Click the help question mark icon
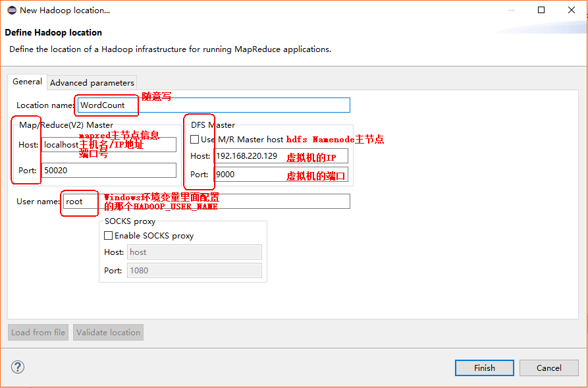 (16, 367)
